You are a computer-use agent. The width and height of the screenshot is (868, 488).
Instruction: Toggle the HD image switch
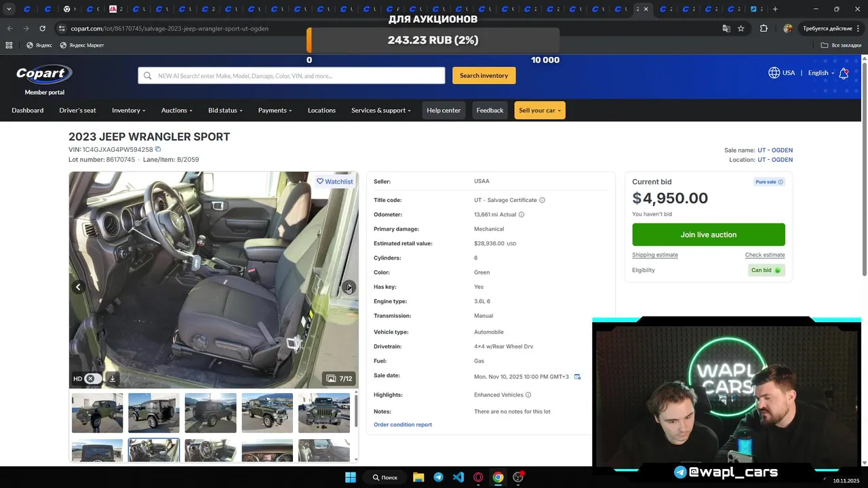click(93, 378)
